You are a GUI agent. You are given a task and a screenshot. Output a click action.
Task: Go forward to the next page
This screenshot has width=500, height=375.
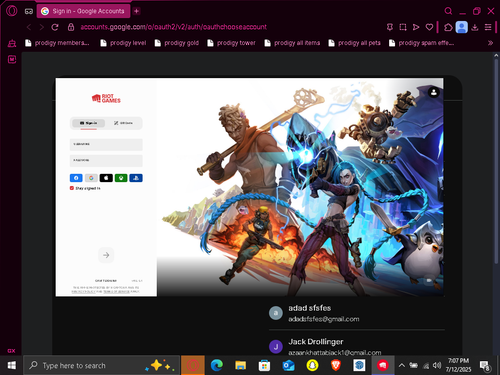42,27
